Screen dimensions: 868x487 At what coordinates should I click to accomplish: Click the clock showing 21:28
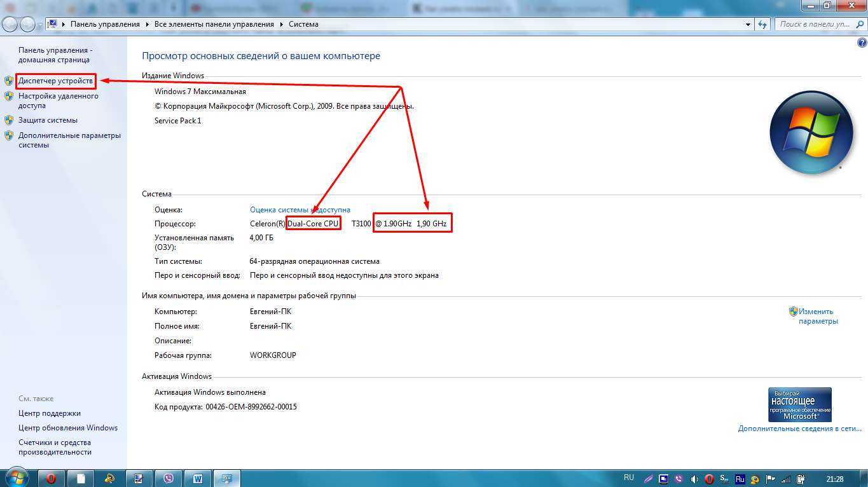[835, 479]
